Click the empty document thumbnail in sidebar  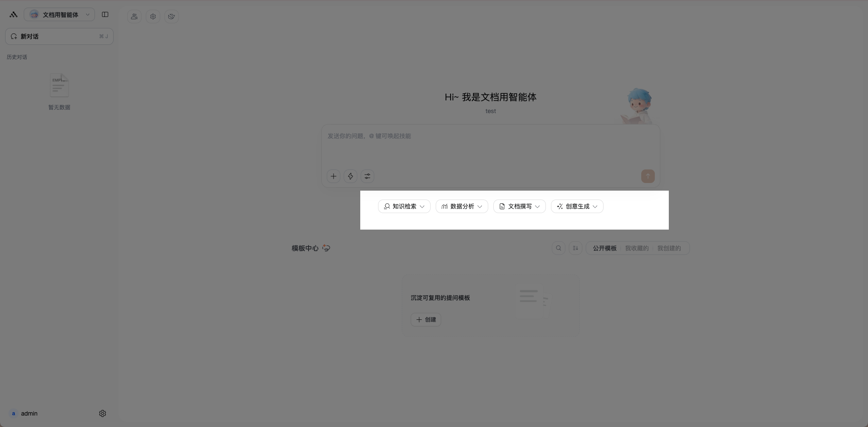click(x=59, y=86)
